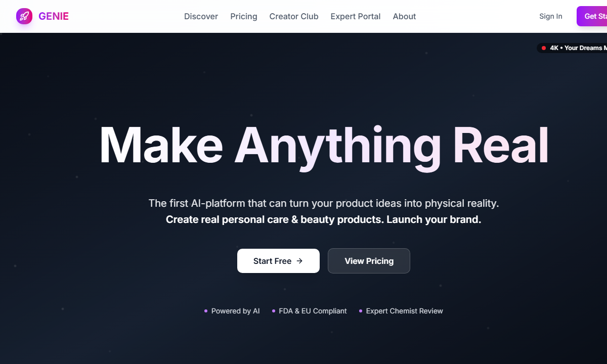Go to Pricing in the top navigation

(x=243, y=16)
